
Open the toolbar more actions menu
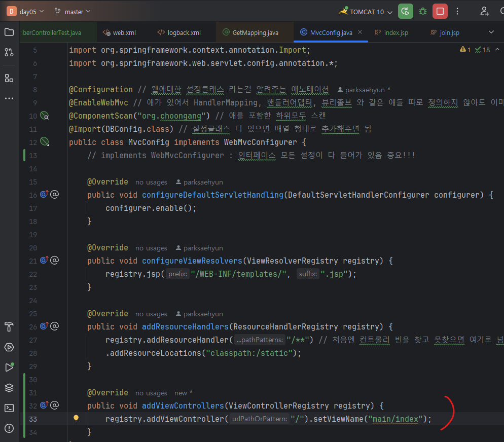457,12
